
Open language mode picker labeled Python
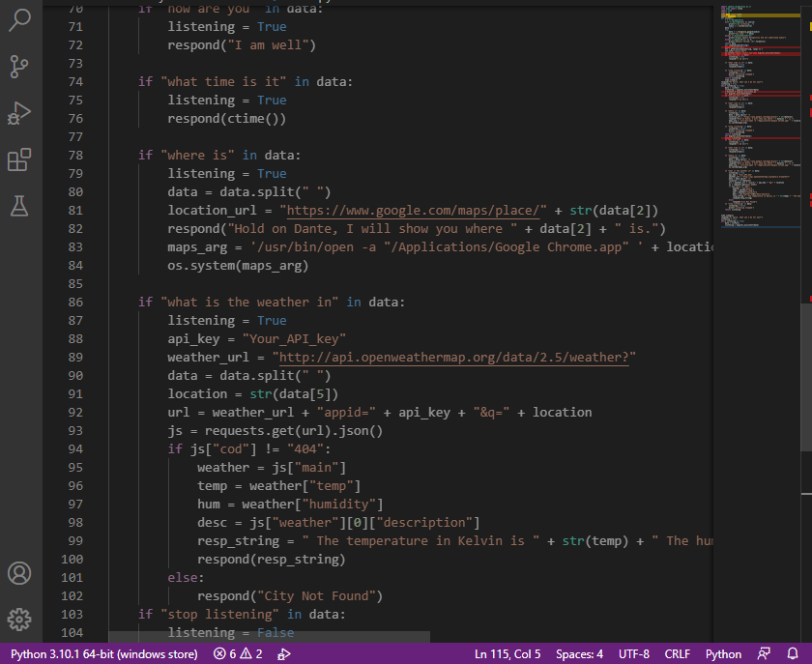point(723,652)
